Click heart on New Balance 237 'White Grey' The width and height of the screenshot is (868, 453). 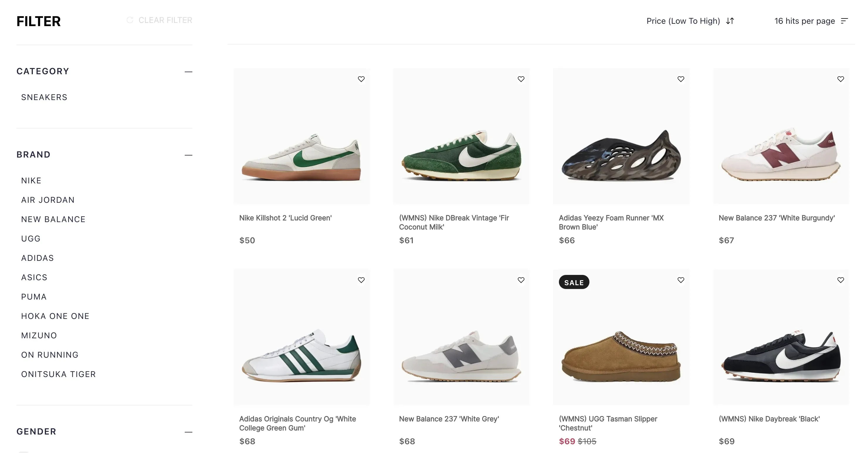(521, 280)
